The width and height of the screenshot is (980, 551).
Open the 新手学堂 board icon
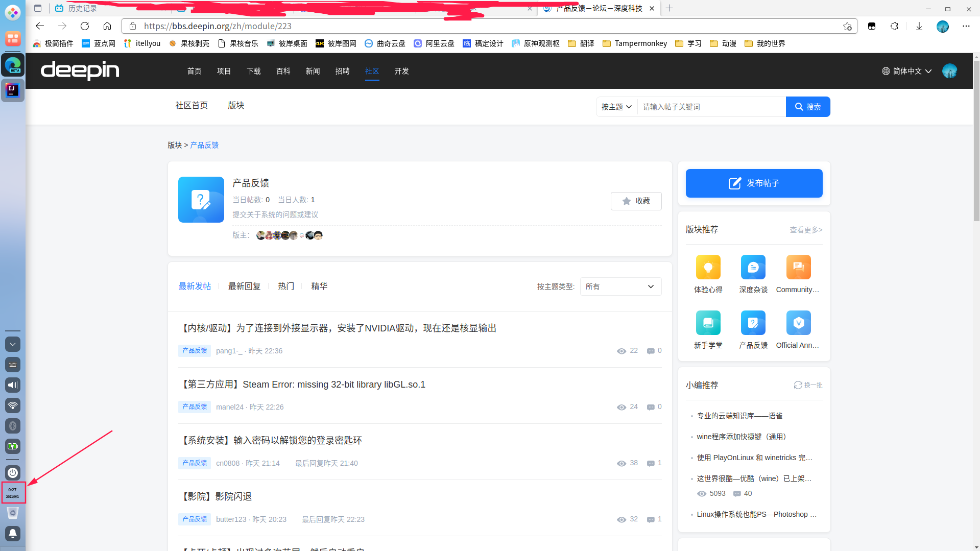[x=708, y=323]
